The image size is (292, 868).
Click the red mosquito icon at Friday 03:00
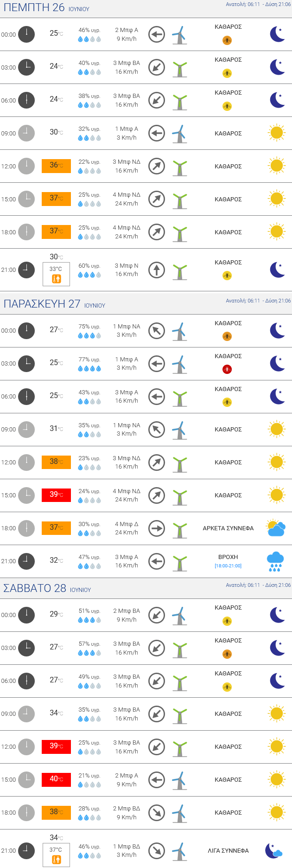(x=227, y=369)
